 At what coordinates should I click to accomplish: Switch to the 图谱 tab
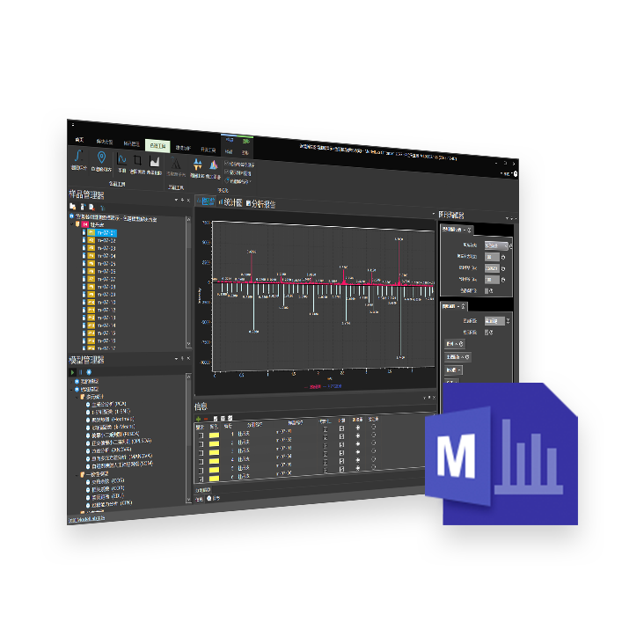pos(206,201)
